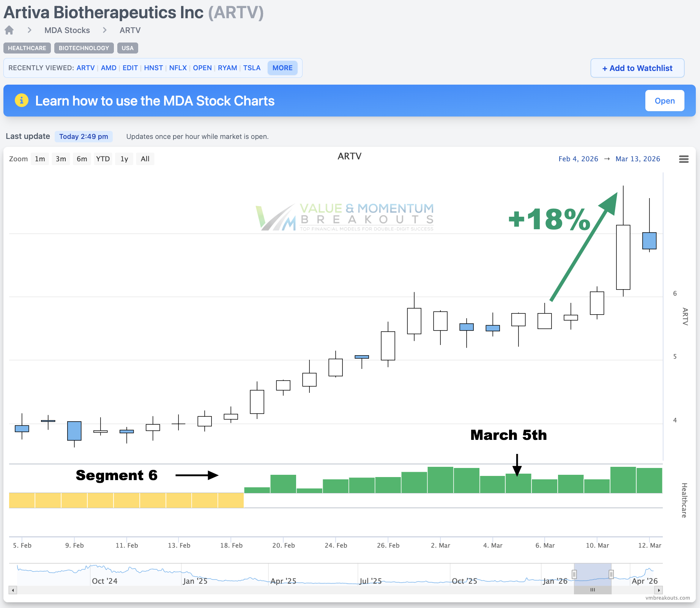Click the Healthcare axis label
This screenshot has height=608, width=700.
coord(684,500)
